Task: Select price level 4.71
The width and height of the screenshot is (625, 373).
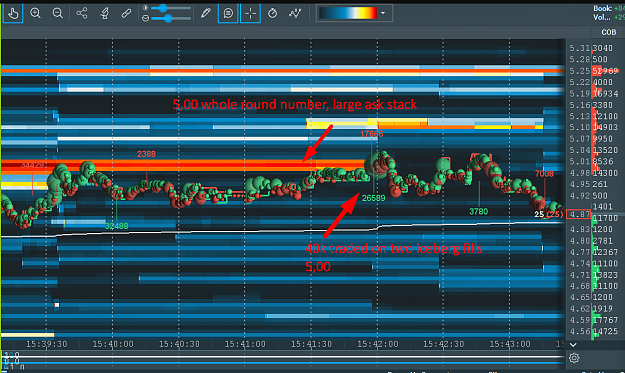Action: 580,275
